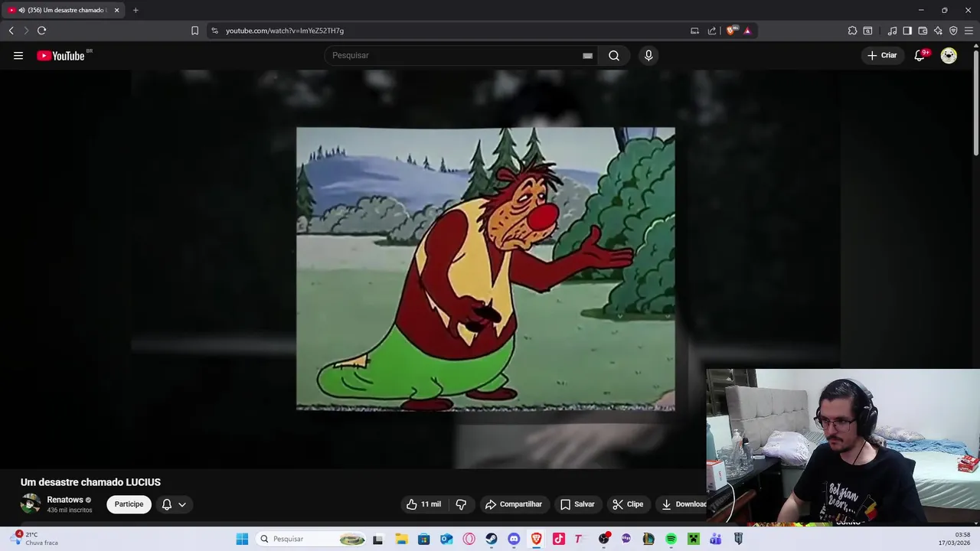Open Outlook from taskbar

coord(446,539)
